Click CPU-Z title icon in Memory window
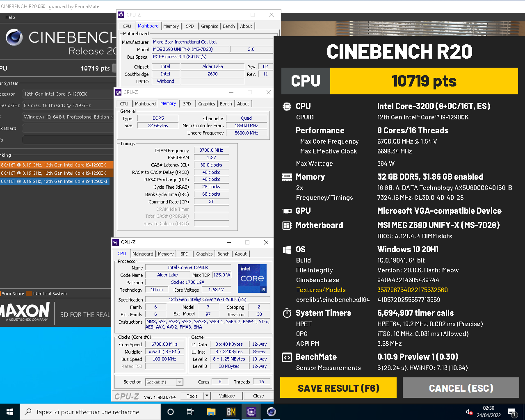525x420 pixels. coord(118,92)
